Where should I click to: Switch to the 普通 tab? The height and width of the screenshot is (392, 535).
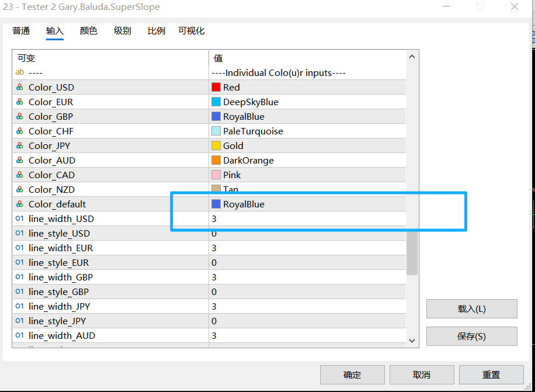click(21, 31)
